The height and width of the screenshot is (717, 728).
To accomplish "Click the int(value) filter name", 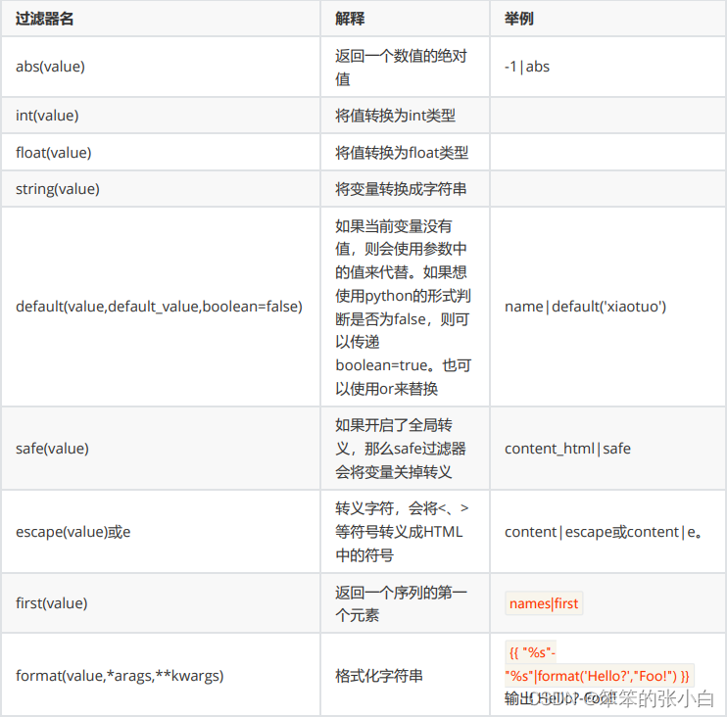I will tap(47, 116).
